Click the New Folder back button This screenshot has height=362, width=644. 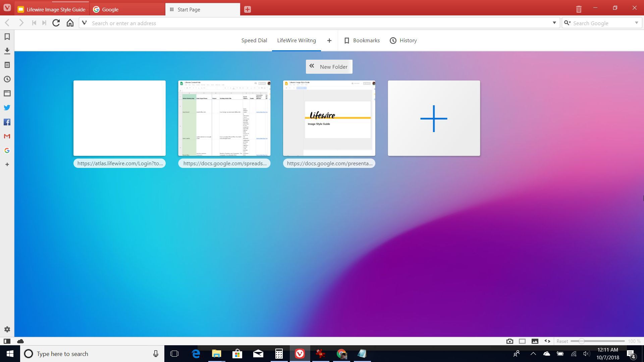[329, 67]
